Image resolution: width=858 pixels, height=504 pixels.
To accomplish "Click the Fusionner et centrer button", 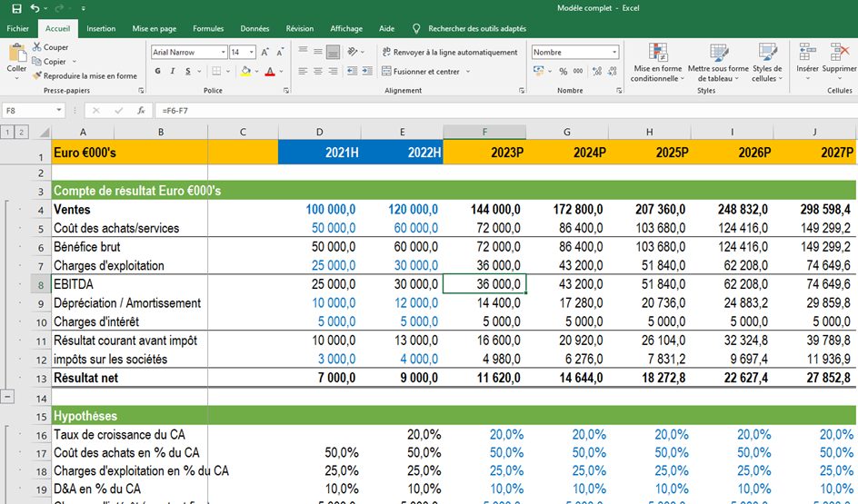I will coord(425,72).
